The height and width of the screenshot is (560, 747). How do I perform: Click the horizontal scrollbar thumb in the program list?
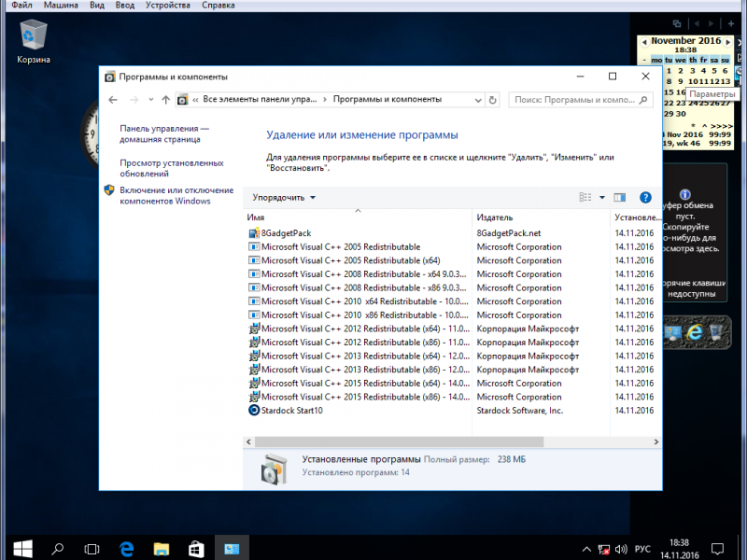[399, 441]
